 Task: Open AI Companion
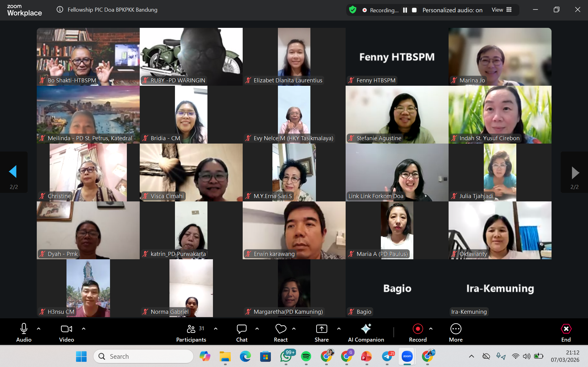[366, 332]
